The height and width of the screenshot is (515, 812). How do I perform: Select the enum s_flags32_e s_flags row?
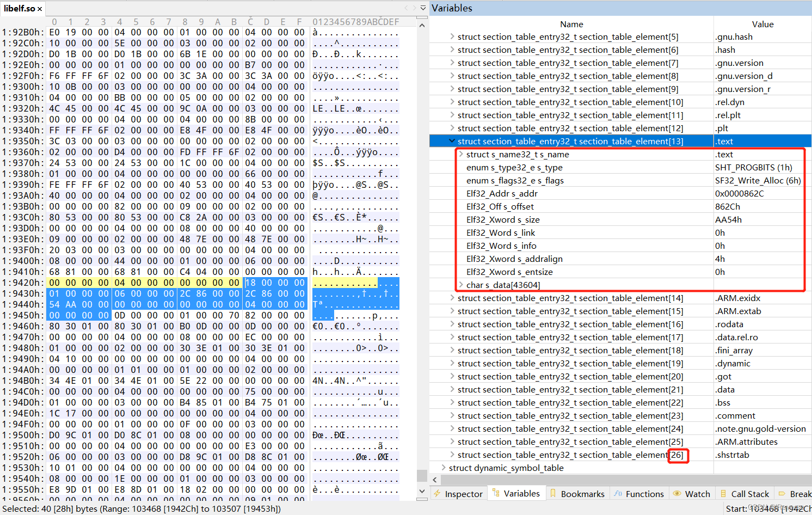point(620,180)
